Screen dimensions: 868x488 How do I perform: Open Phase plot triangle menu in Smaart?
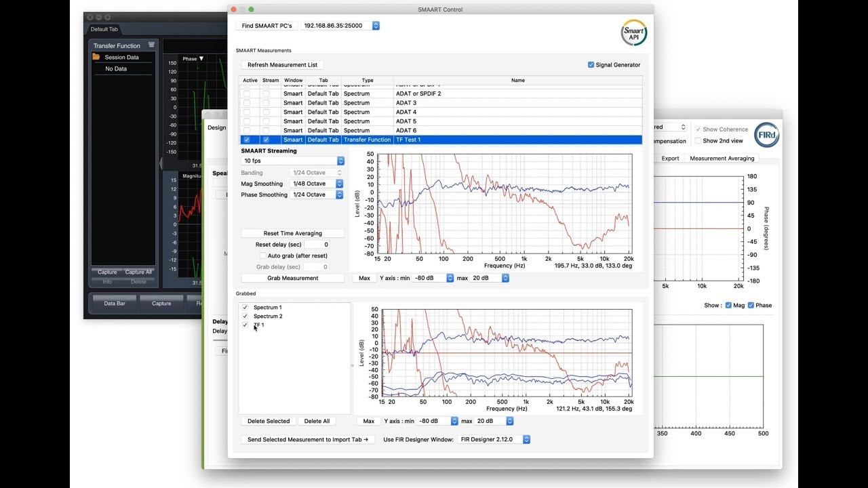(201, 58)
